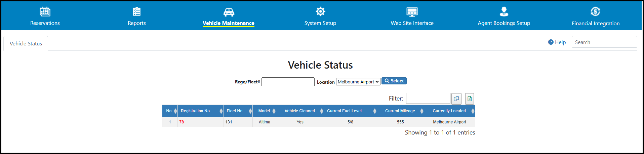Click the blue Select button
Viewport: 644px width, 154px height.
click(x=394, y=81)
